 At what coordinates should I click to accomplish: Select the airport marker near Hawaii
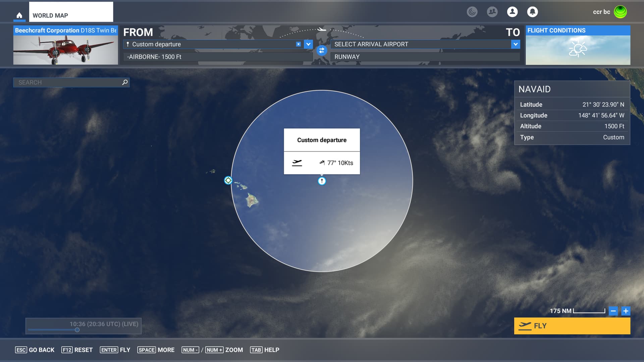click(228, 180)
